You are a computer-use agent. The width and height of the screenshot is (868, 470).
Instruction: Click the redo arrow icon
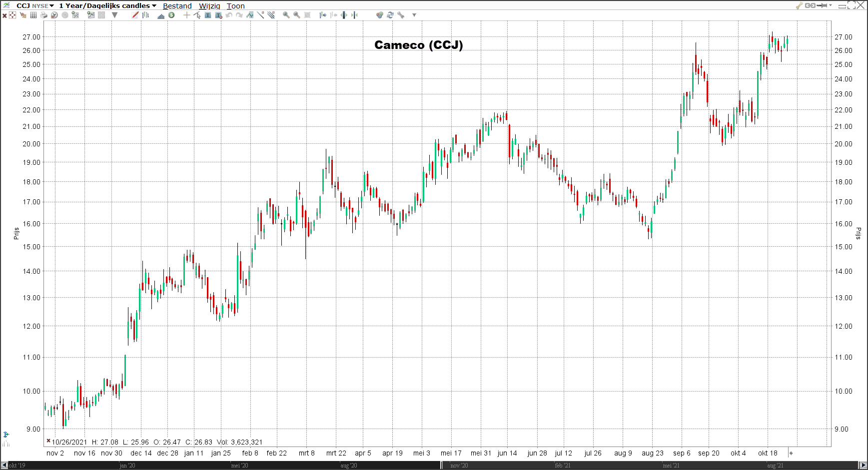point(239,15)
